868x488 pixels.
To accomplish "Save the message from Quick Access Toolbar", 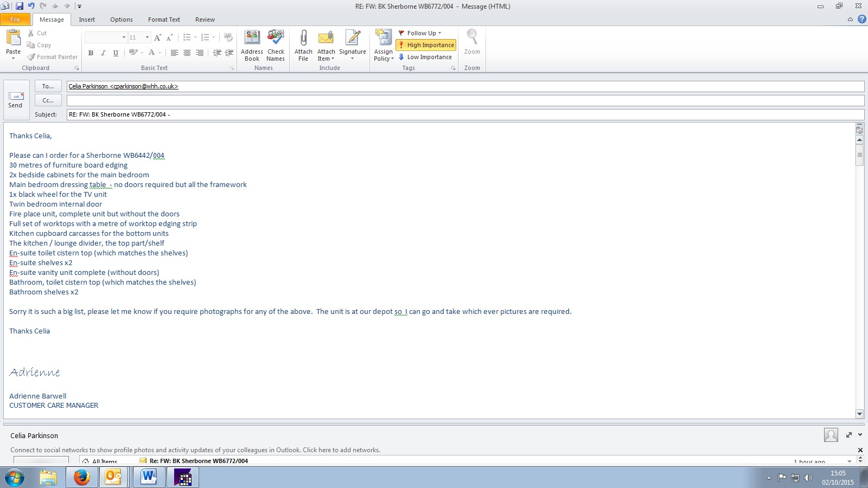I will pos(20,6).
